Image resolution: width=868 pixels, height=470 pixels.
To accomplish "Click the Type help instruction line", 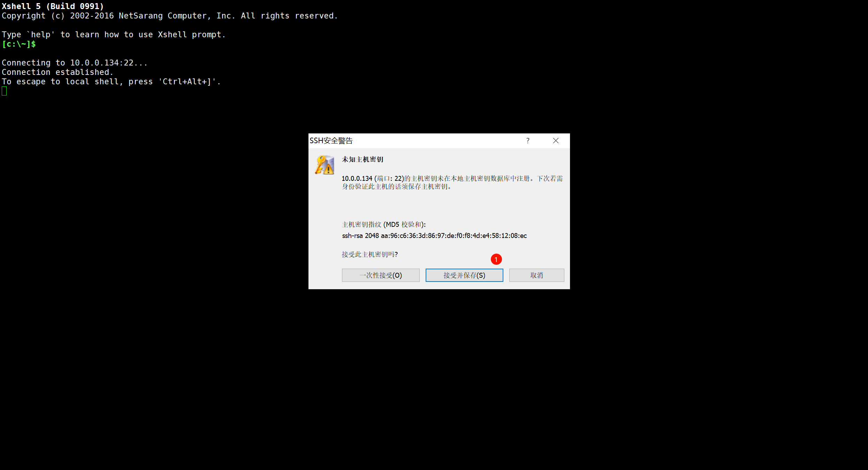I will coord(113,34).
